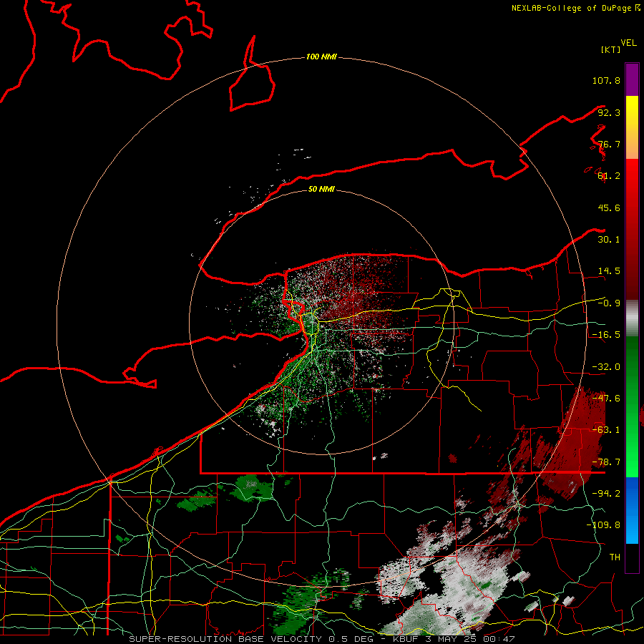
Task: Click the 76.7 velocity scale value
Action: click(609, 144)
